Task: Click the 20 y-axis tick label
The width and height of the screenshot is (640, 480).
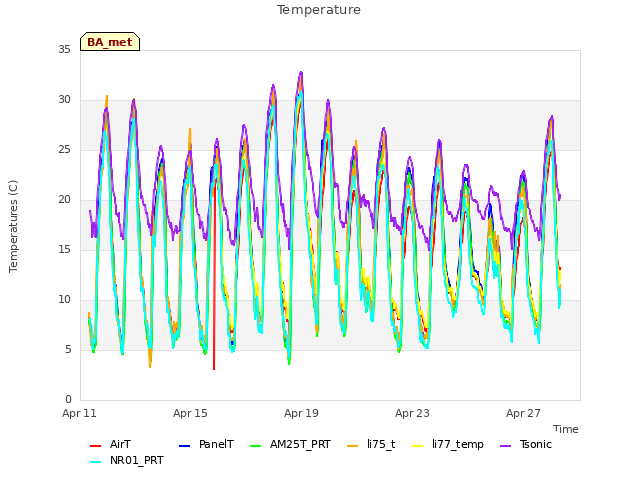Action: 64,200
